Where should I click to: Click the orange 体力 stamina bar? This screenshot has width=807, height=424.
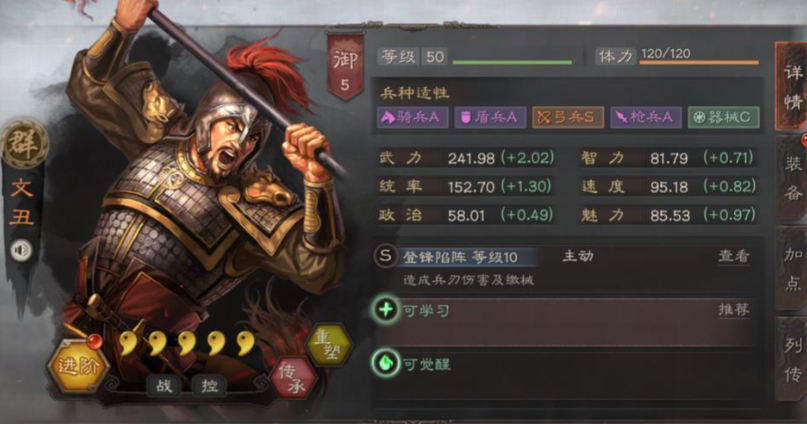(x=699, y=63)
